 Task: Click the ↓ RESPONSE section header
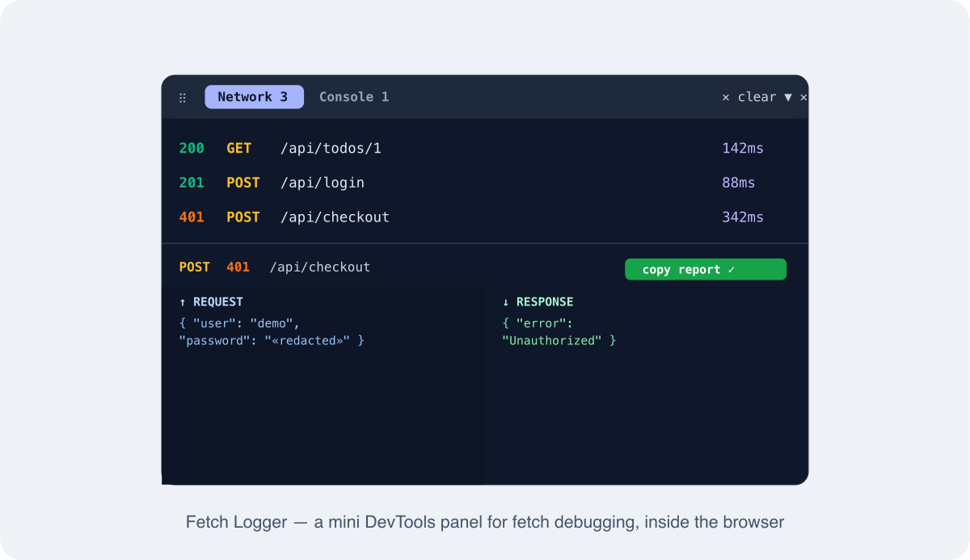pos(538,302)
